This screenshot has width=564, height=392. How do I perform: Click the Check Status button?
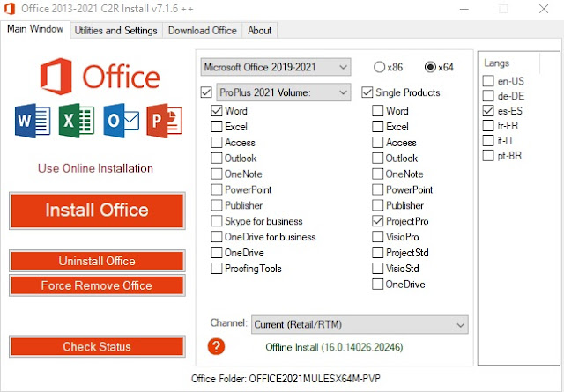[97, 346]
